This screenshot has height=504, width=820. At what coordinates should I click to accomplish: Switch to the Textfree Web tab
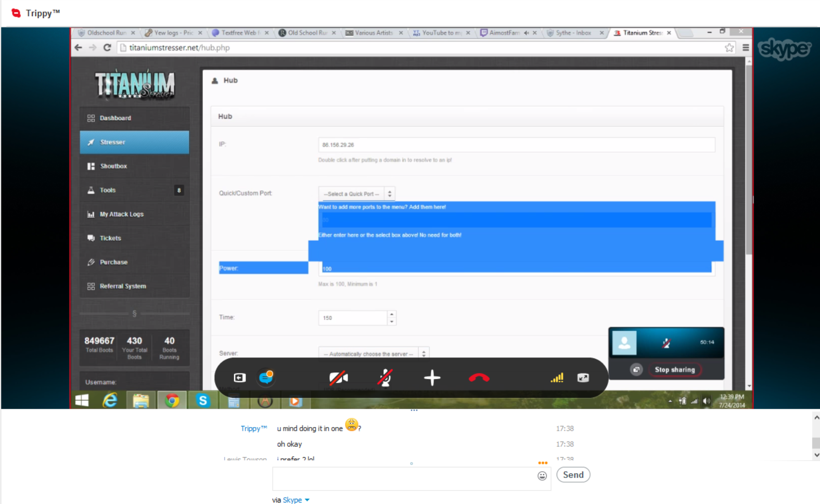239,33
